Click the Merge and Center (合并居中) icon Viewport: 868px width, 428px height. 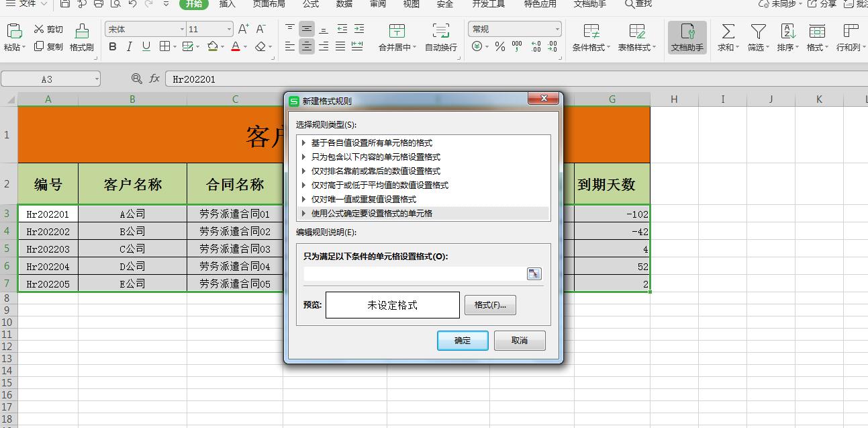pos(397,30)
